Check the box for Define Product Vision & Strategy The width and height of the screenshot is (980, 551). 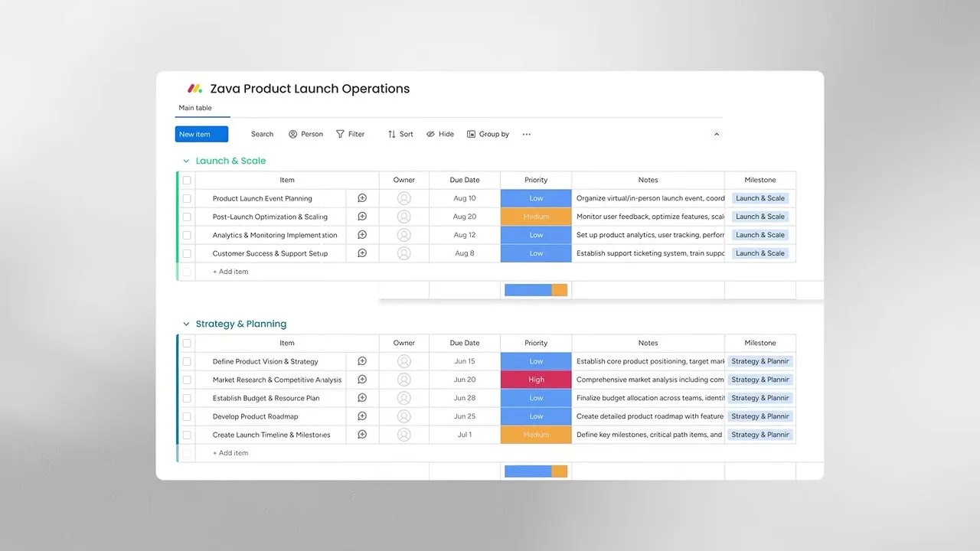click(x=187, y=361)
